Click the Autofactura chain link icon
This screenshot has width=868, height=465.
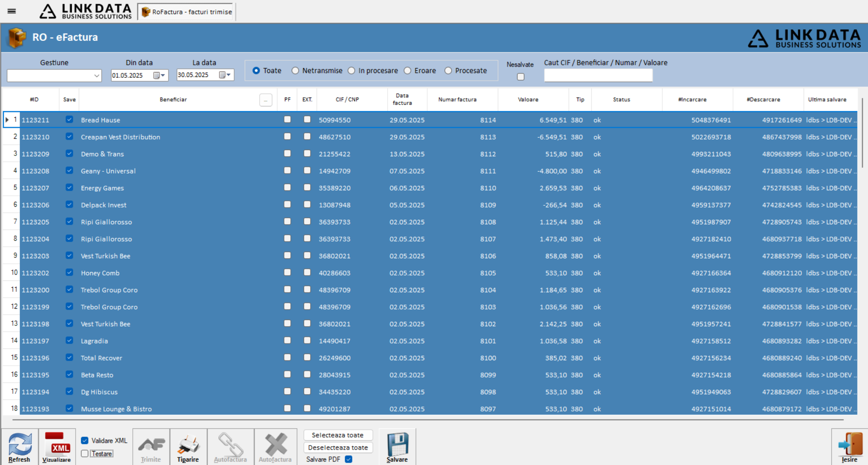click(230, 447)
